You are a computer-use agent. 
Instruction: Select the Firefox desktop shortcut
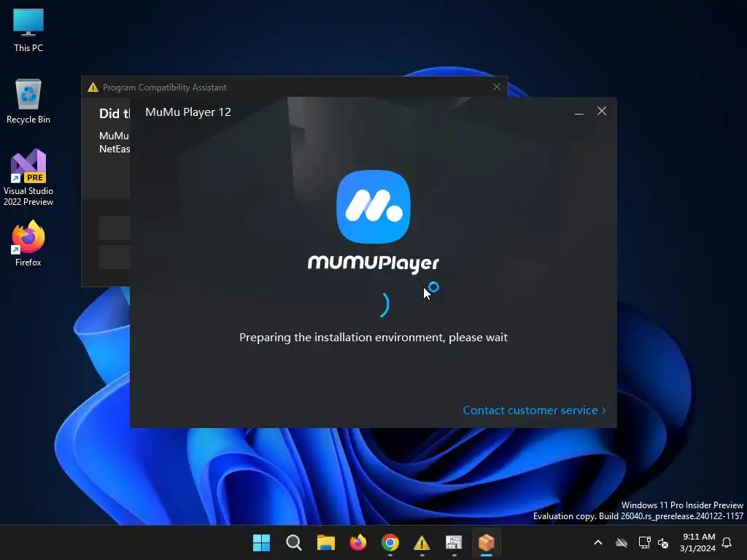(28, 244)
